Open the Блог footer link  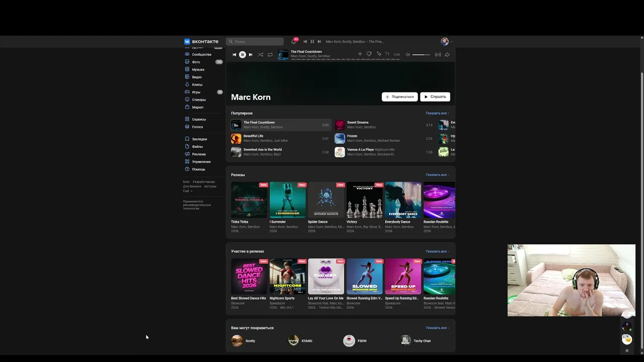(x=186, y=182)
